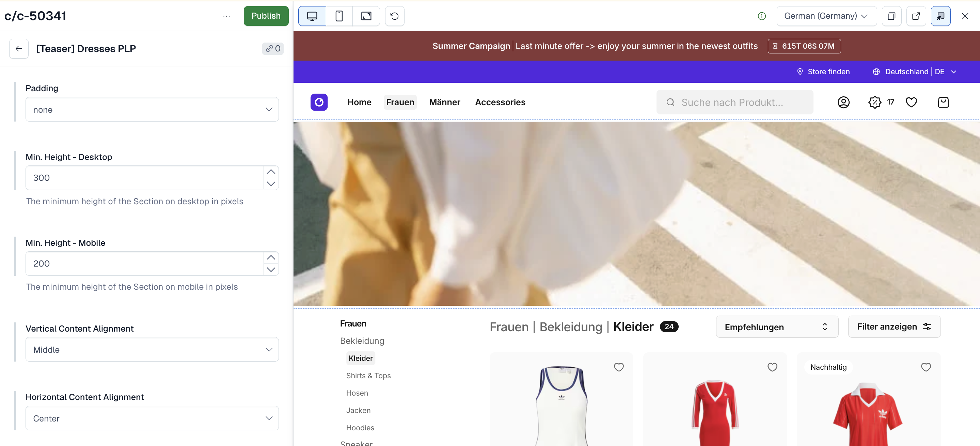Toggle wishlist heart on red dress
Screen dimensions: 980x446
click(772, 367)
